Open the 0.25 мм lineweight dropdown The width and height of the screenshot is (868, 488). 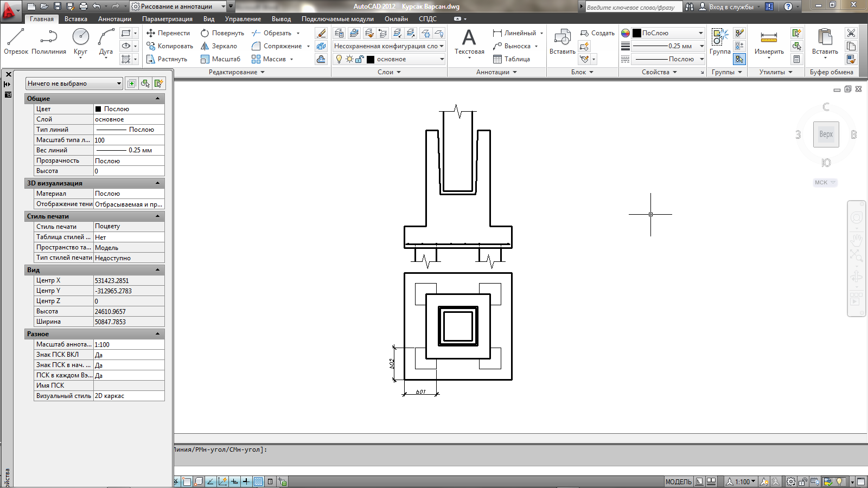[x=668, y=46]
